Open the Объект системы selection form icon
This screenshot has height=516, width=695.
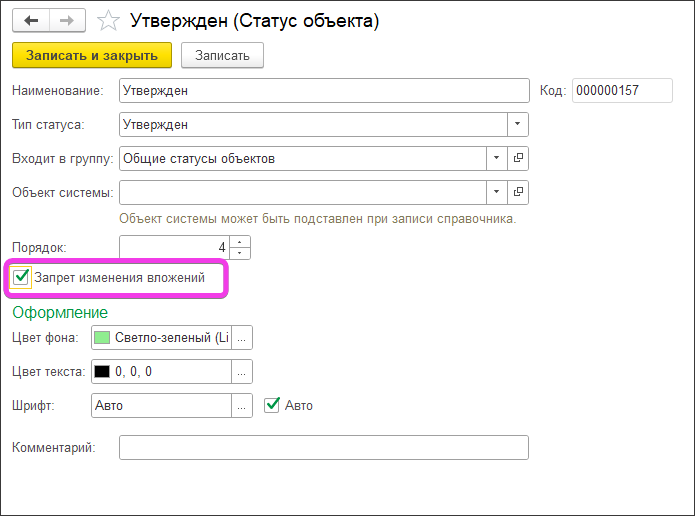click(x=518, y=192)
